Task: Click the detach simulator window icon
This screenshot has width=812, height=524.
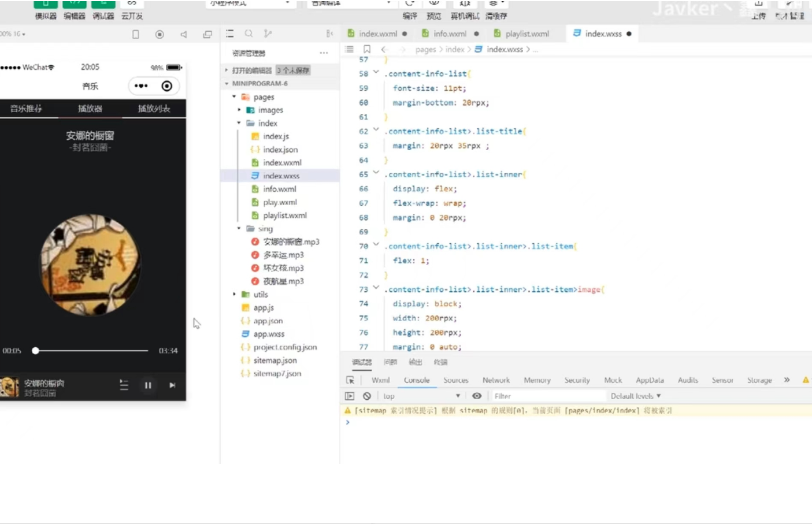Action: [207, 34]
